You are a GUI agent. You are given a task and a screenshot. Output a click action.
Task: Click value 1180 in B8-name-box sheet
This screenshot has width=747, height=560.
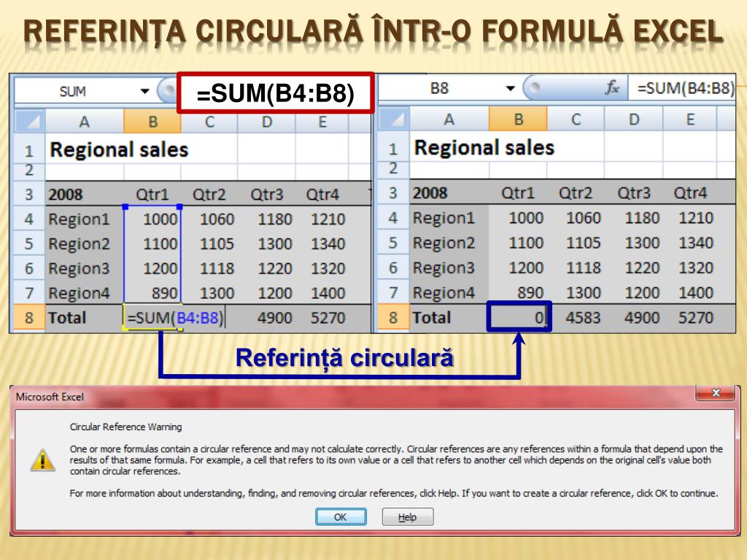pos(642,217)
